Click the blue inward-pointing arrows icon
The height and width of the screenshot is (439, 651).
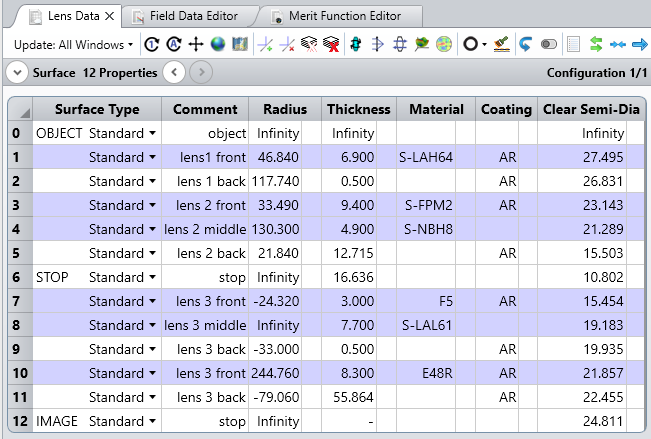pos(618,44)
